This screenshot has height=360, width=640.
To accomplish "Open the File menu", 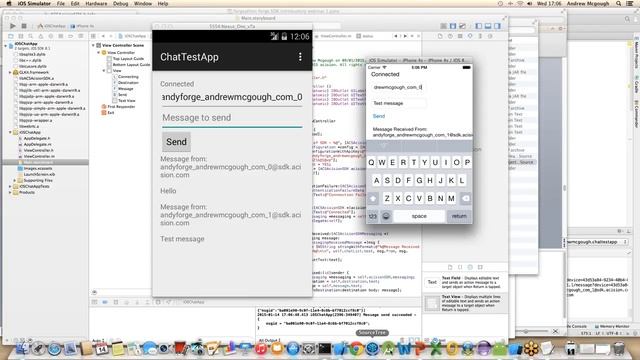I will pos(61,3).
